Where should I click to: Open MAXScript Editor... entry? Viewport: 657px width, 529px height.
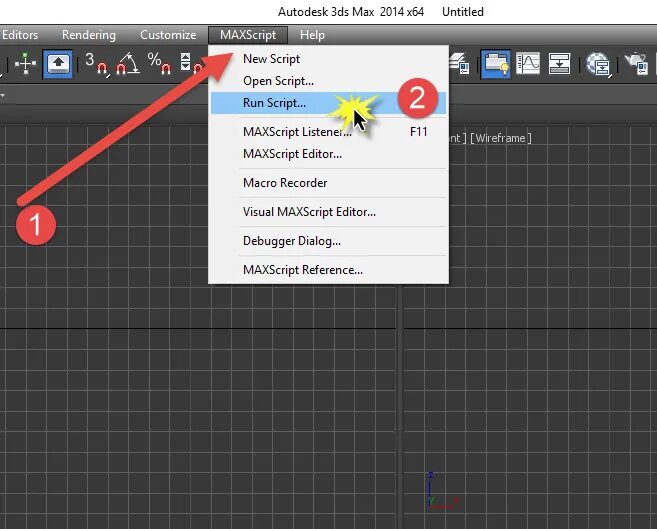(328, 154)
